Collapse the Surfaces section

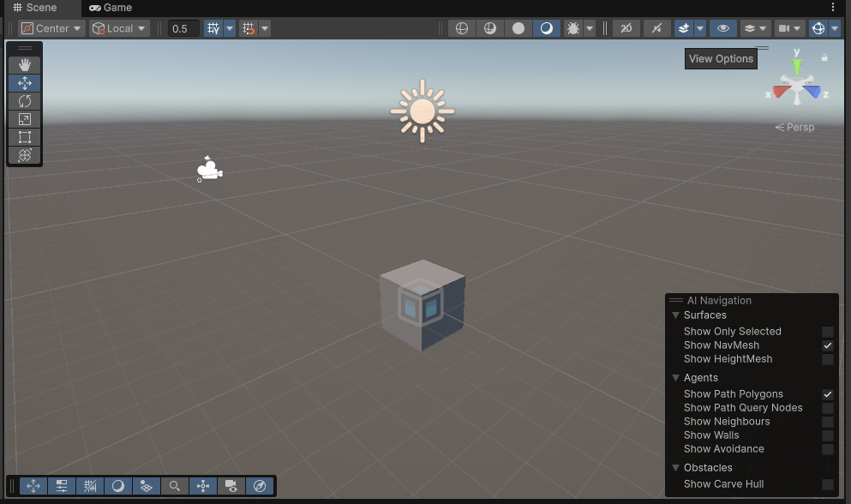(675, 315)
